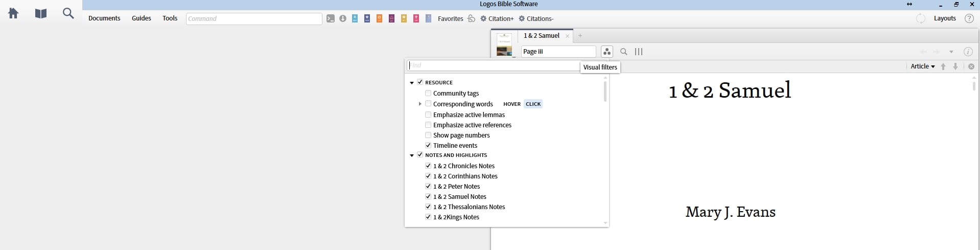
Task: Enable Show page numbers checkbox
Action: pos(428,135)
